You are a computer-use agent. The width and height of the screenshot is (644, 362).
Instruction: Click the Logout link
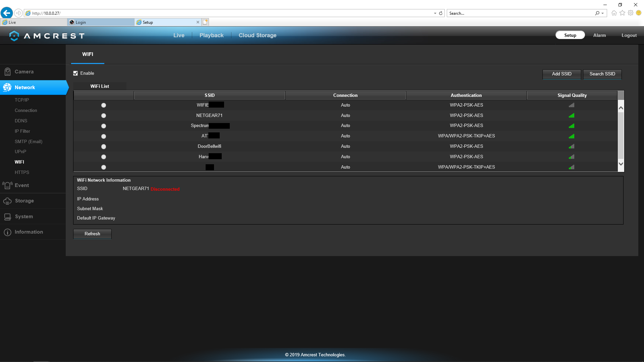(x=629, y=36)
